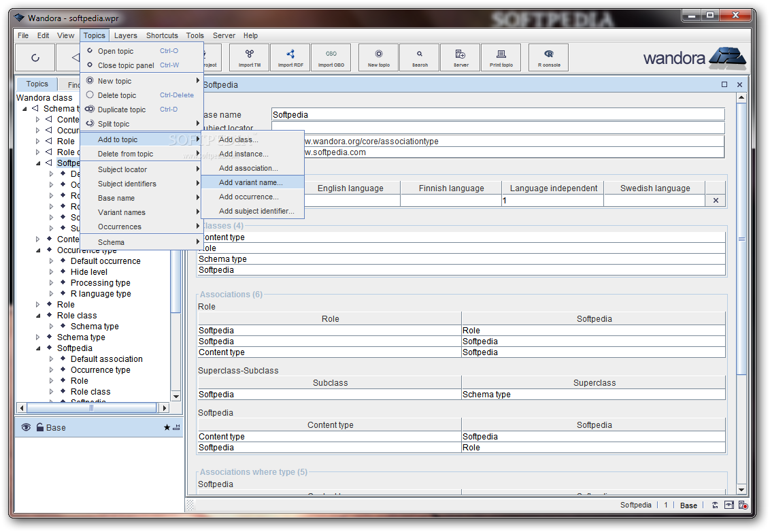Expand the Subject locator submenu

[142, 169]
